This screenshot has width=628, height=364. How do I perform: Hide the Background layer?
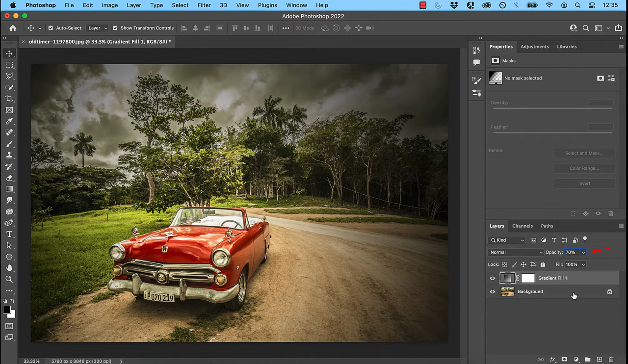492,291
